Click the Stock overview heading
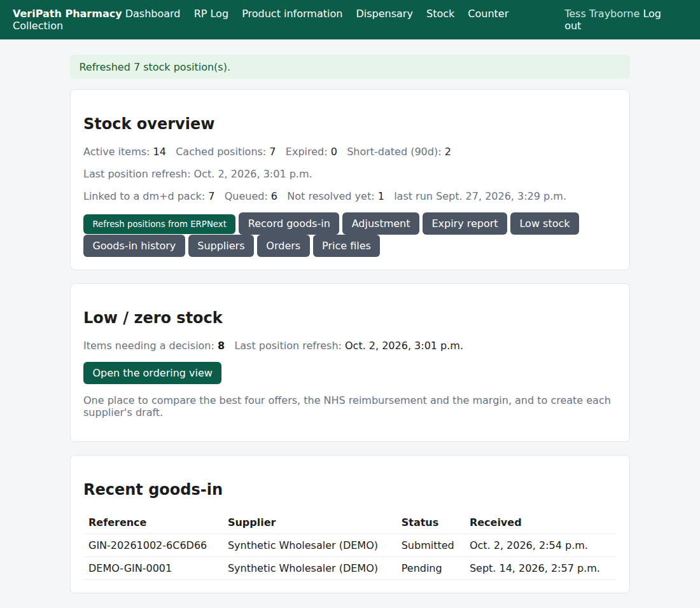This screenshot has height=608, width=700. [149, 123]
